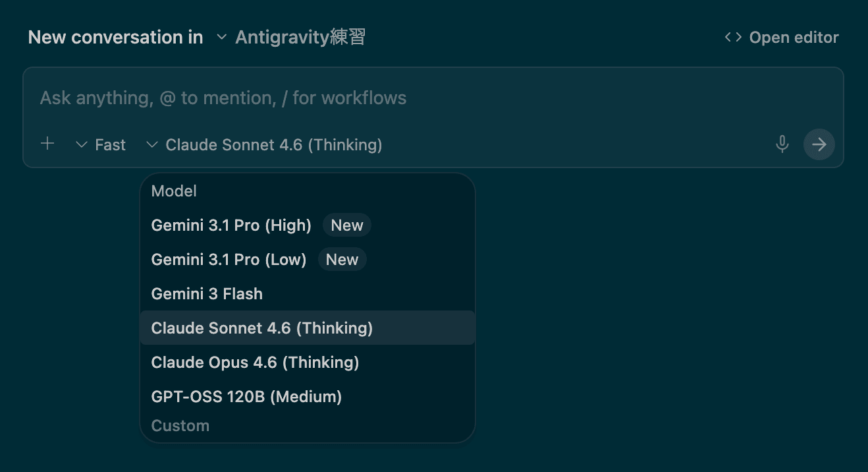Click the Fast mode label
This screenshot has width=868, height=472.
(110, 145)
